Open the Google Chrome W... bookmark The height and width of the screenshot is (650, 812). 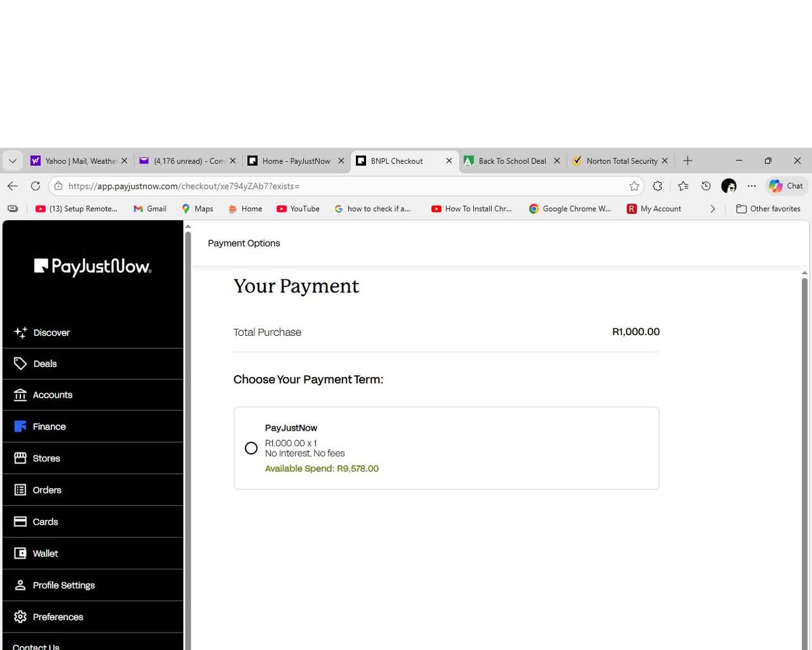click(570, 209)
